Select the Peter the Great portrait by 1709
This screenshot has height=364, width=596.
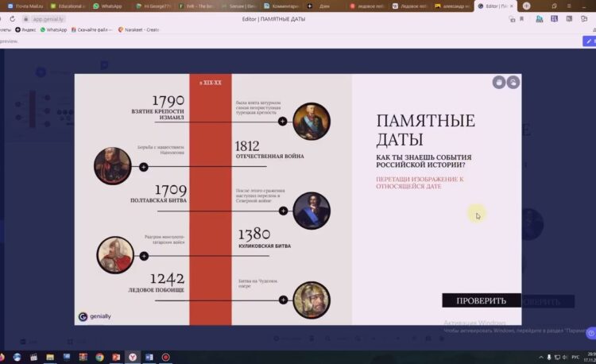tap(311, 211)
